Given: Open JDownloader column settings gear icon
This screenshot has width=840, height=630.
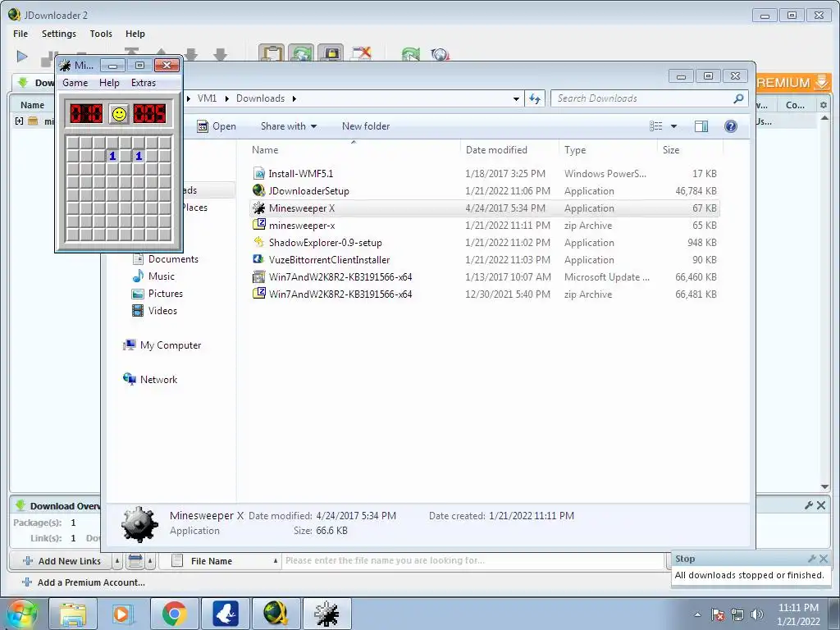Looking at the screenshot, I should coord(824,105).
